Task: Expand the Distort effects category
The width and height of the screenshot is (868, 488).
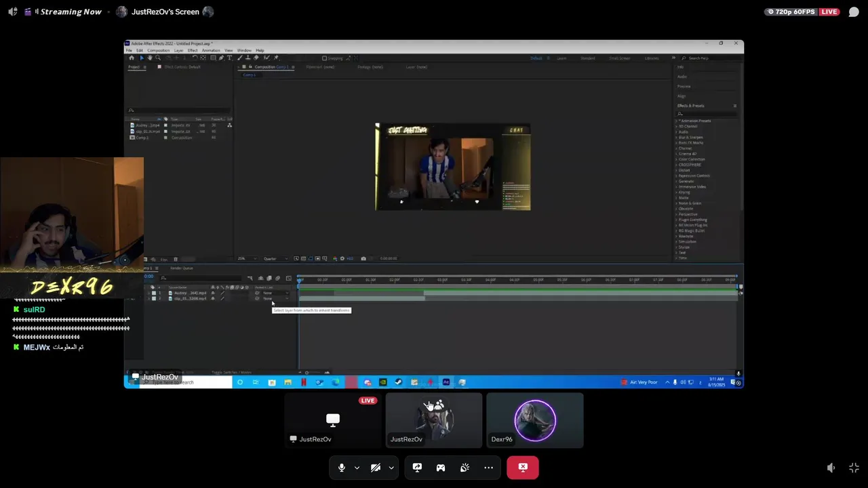Action: coord(676,170)
